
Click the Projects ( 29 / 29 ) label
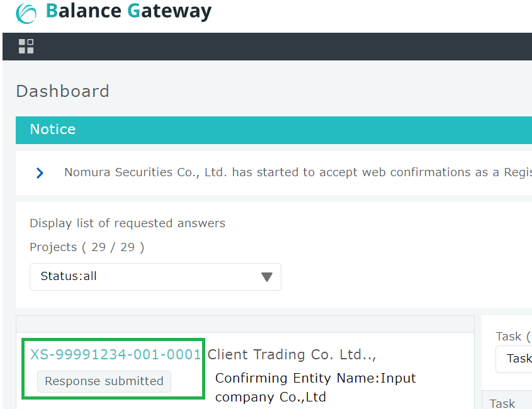pyautogui.click(x=87, y=247)
